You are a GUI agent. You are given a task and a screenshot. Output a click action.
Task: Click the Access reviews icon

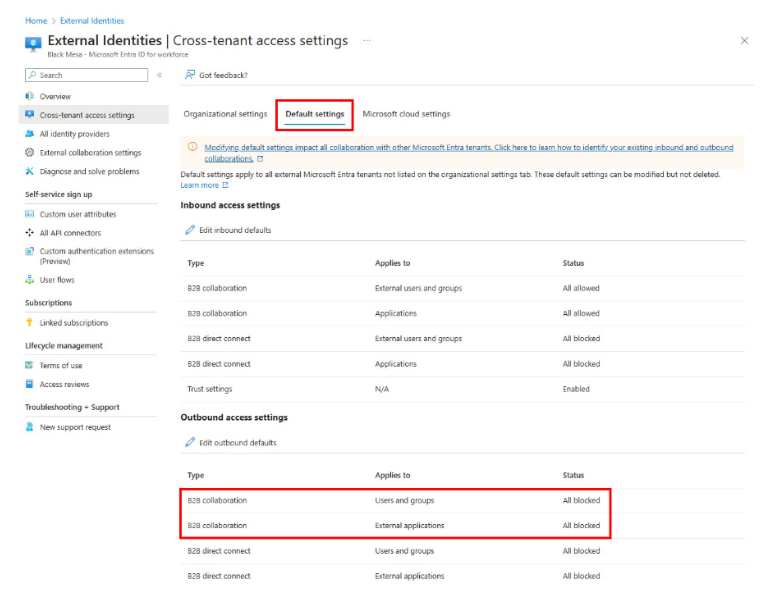pyautogui.click(x=30, y=384)
